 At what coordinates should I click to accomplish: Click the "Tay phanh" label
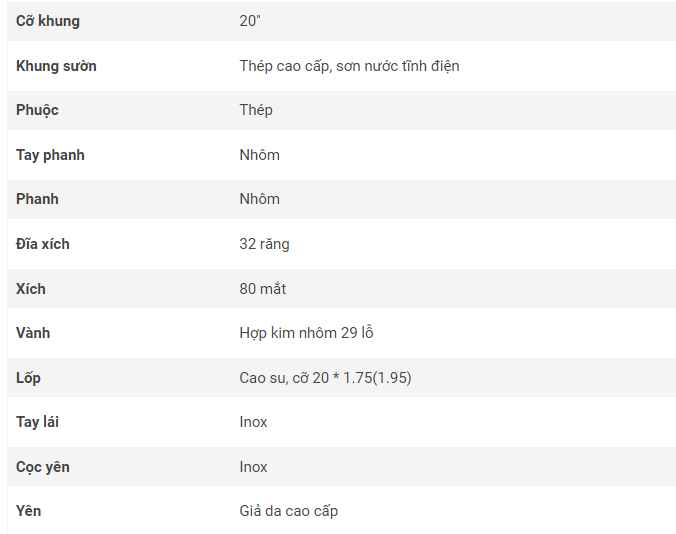click(x=50, y=155)
